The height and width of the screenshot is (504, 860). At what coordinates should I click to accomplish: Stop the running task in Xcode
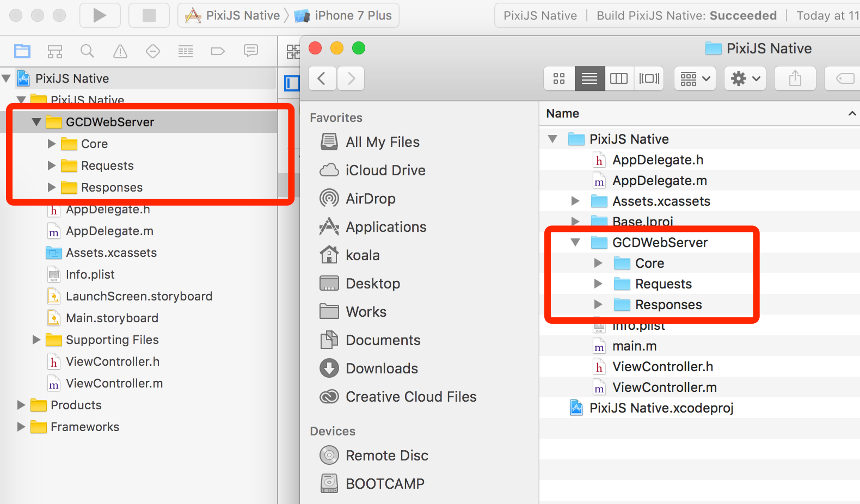pos(149,15)
